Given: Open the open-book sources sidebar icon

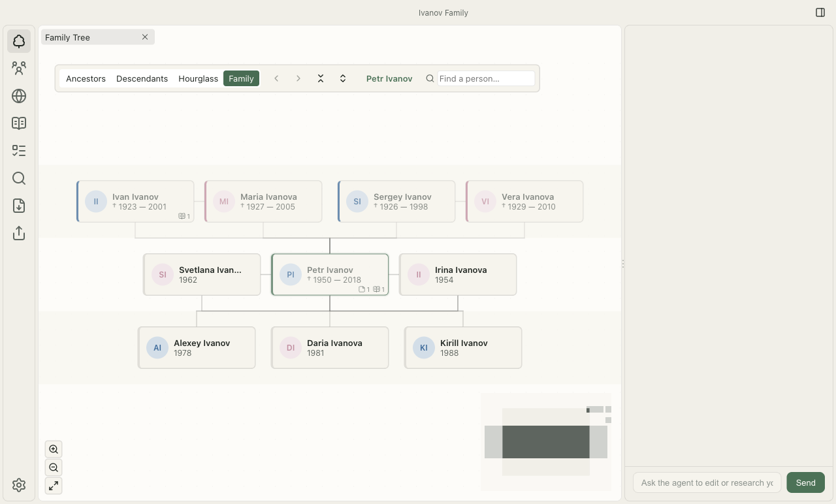Looking at the screenshot, I should point(19,123).
